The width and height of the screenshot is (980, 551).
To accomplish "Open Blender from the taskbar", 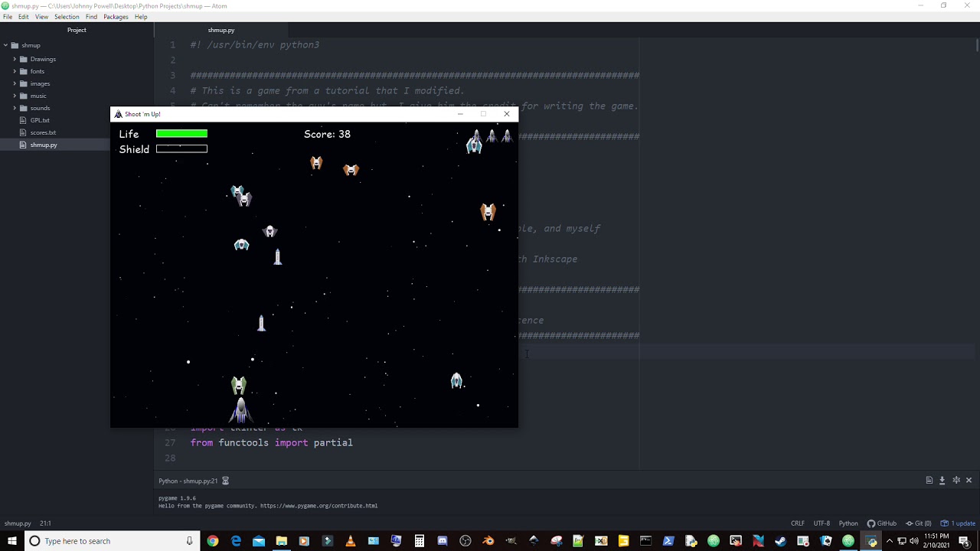I will [488, 541].
